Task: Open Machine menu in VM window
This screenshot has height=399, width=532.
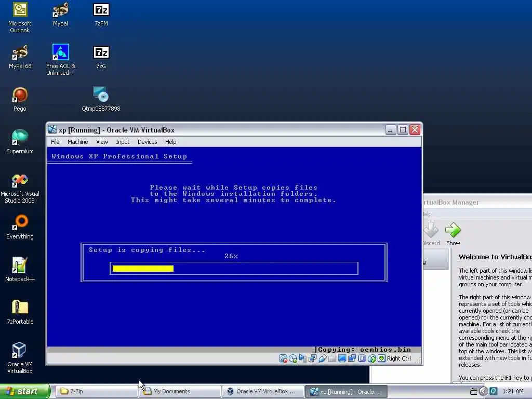Action: tap(78, 142)
